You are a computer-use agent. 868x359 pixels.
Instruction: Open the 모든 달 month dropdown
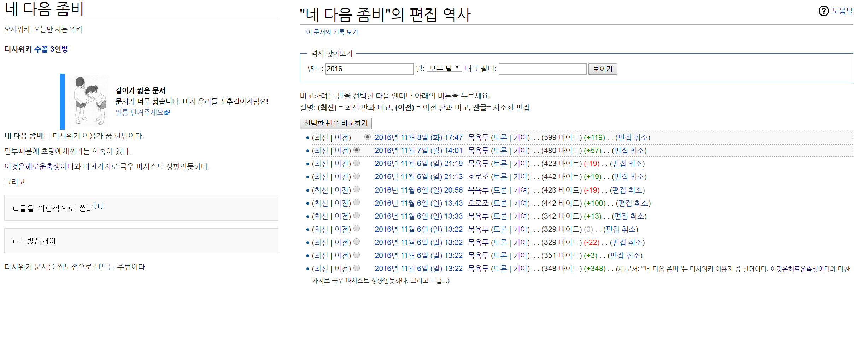point(444,67)
